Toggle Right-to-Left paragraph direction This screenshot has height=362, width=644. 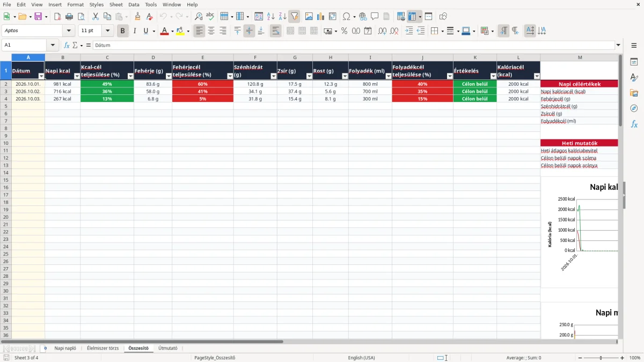[515, 31]
